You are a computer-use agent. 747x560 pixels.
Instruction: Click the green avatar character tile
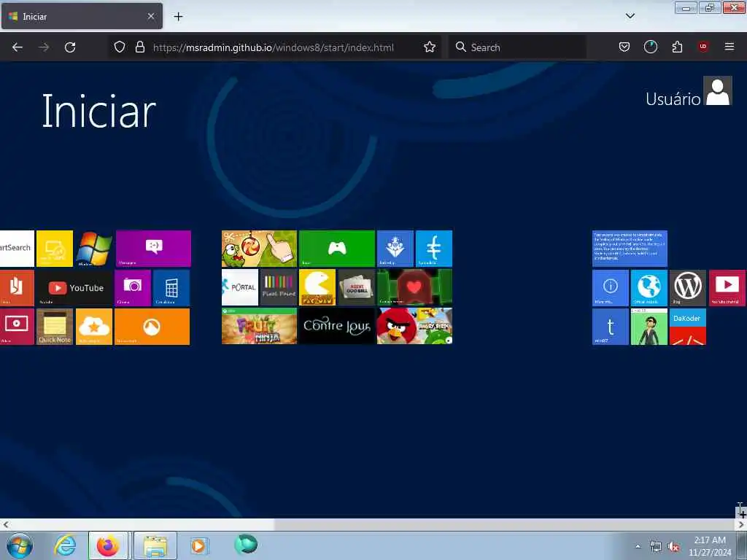tap(649, 327)
